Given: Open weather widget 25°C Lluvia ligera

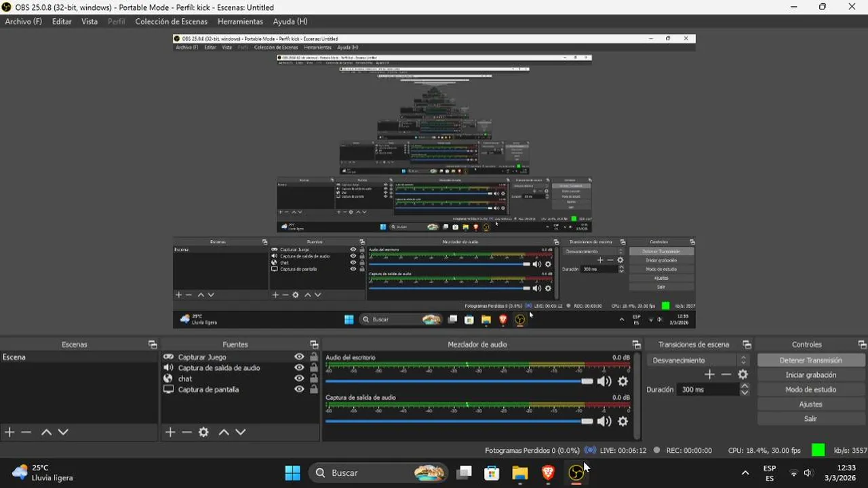Looking at the screenshot, I should point(43,472).
